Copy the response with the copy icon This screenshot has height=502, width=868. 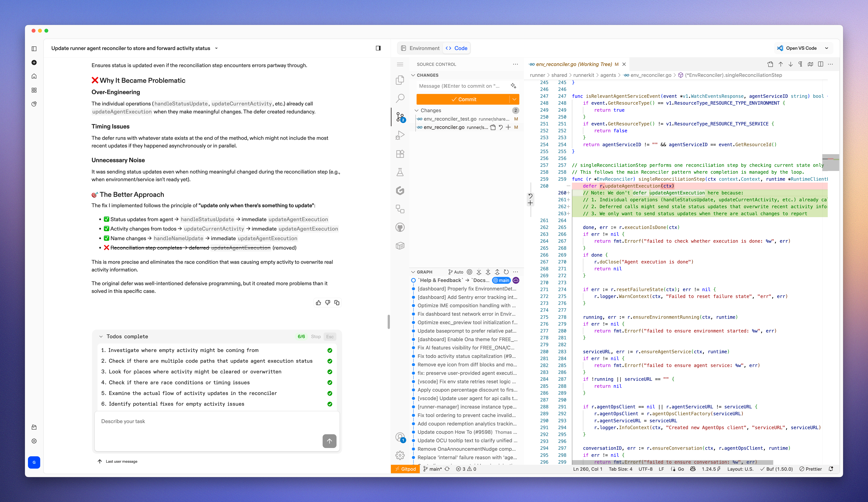pyautogui.click(x=337, y=303)
